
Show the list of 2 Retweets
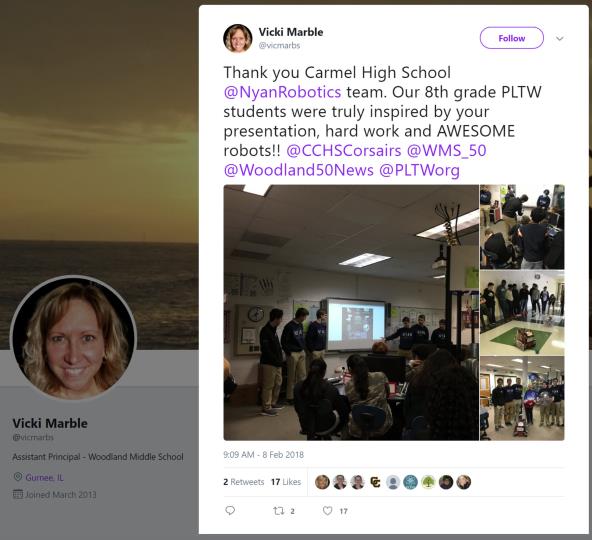pyautogui.click(x=244, y=482)
